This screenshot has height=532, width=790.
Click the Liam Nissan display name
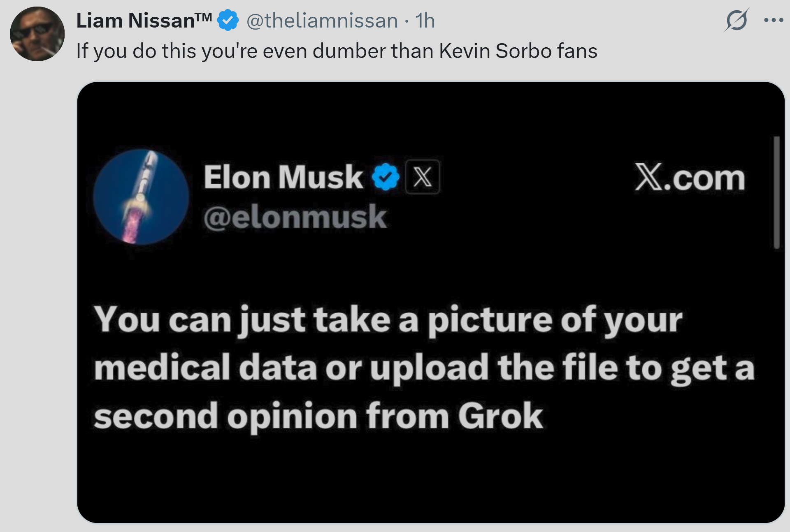point(136,21)
